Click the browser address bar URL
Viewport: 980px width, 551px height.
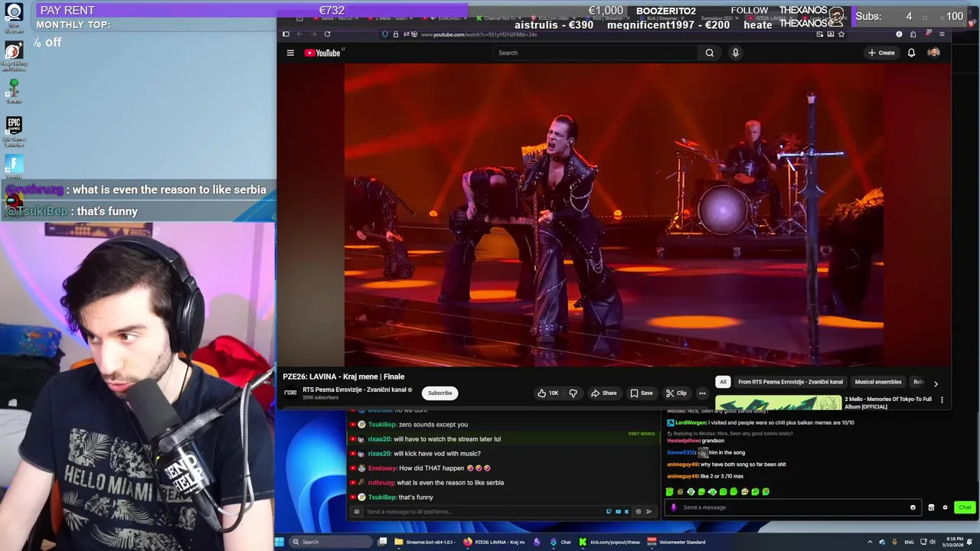[x=479, y=34]
